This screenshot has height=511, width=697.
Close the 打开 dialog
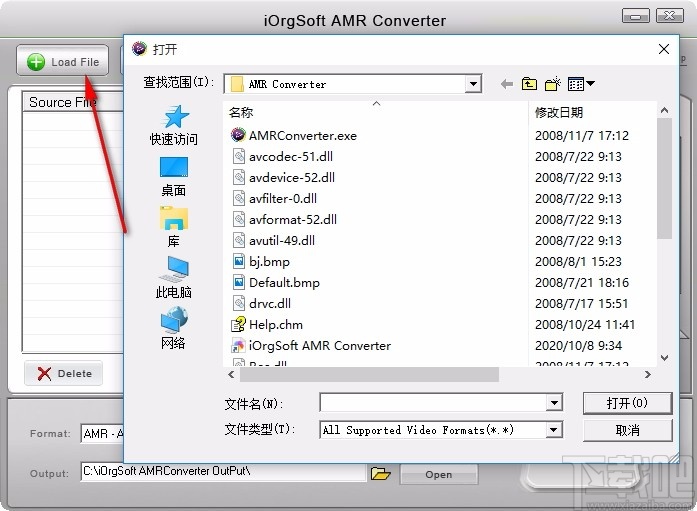pyautogui.click(x=664, y=49)
